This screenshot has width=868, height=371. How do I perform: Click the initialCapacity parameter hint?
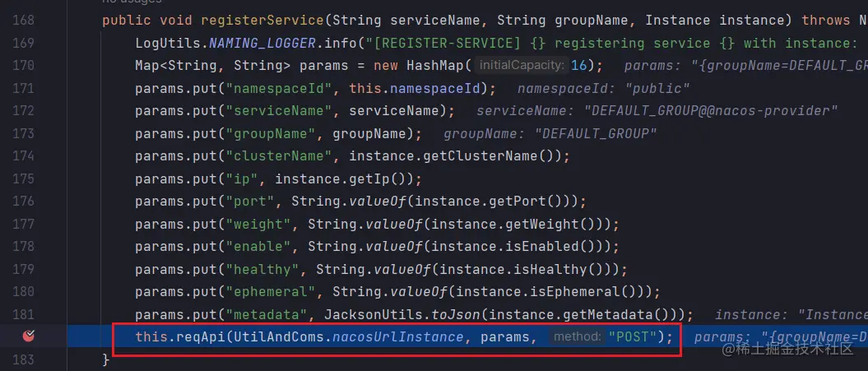[x=522, y=66]
